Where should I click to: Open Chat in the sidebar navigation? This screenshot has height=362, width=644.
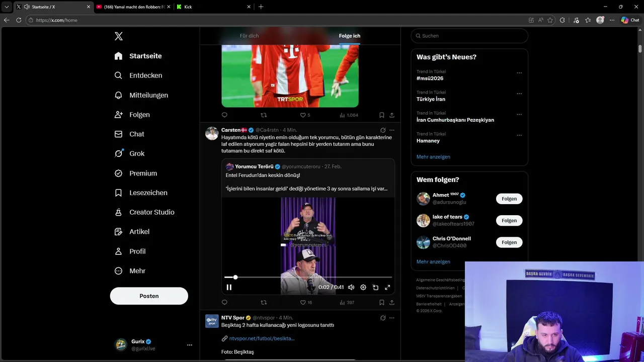[x=129, y=134]
